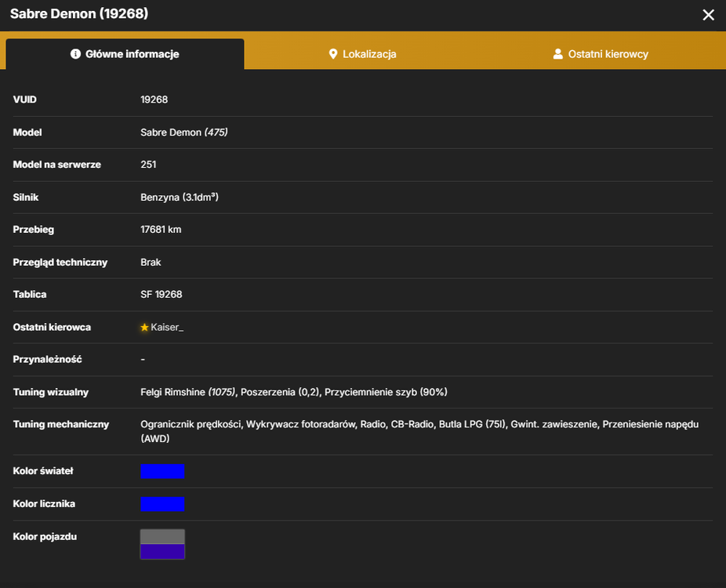Click the gold star next to Kaiser_
Image resolution: width=726 pixels, height=588 pixels.
144,328
